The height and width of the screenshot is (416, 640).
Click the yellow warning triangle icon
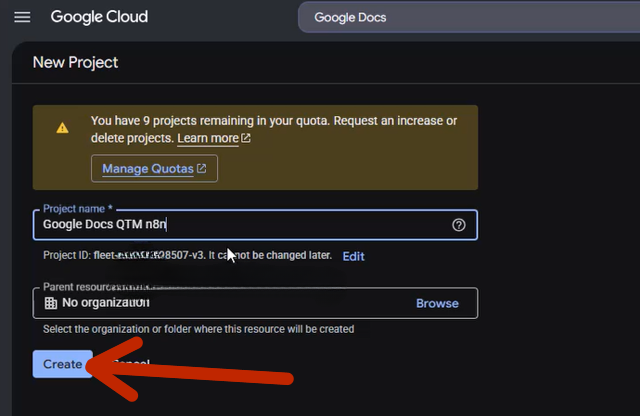62,128
